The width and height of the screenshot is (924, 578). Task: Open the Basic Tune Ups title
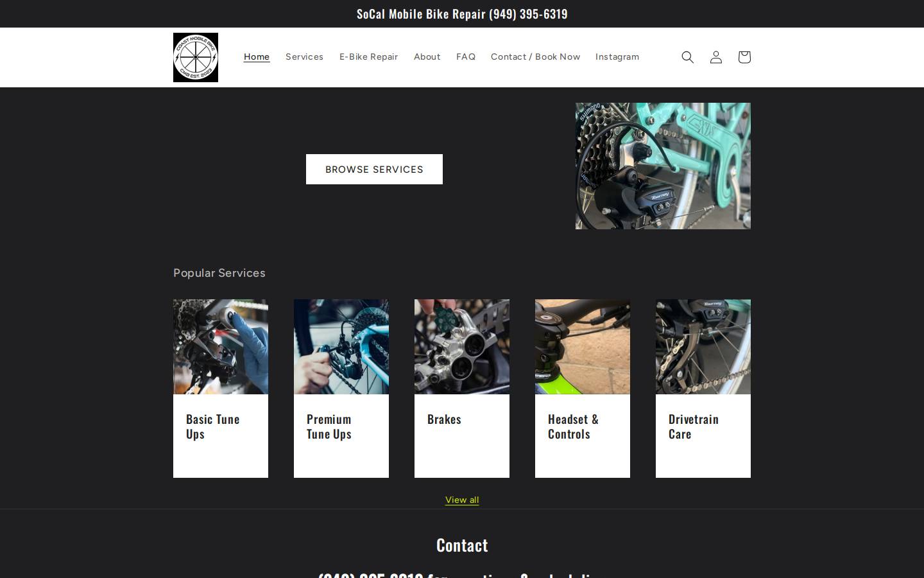coord(212,426)
